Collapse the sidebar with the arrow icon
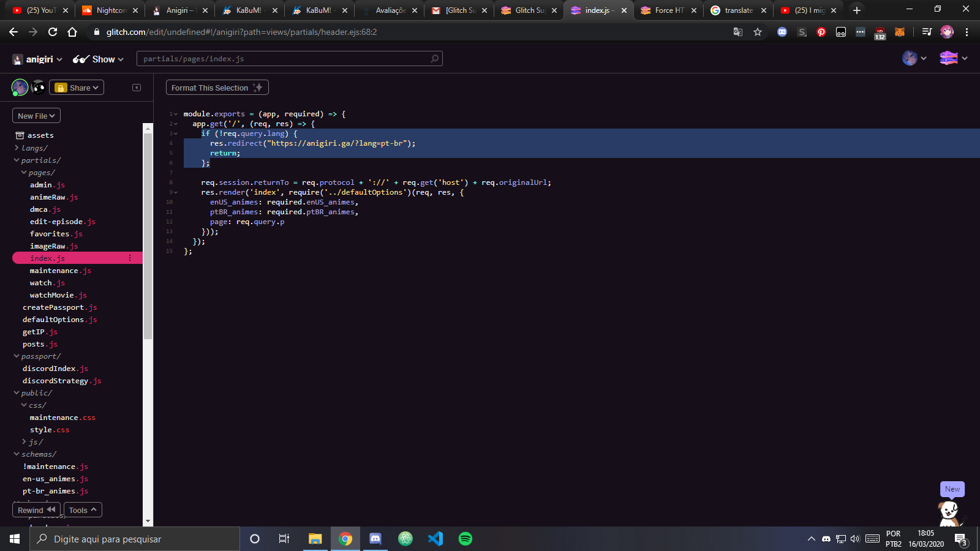Image resolution: width=980 pixels, height=551 pixels. pos(137,88)
